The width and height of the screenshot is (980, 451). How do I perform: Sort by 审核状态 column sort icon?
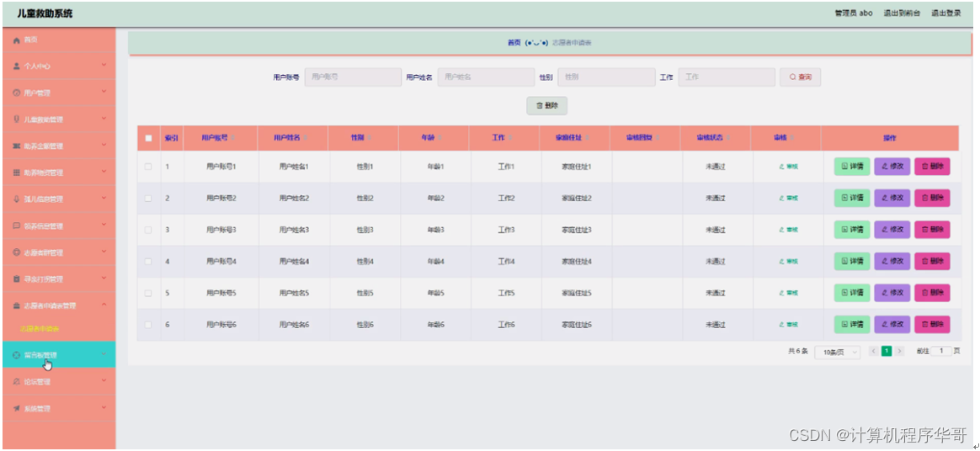coord(728,138)
